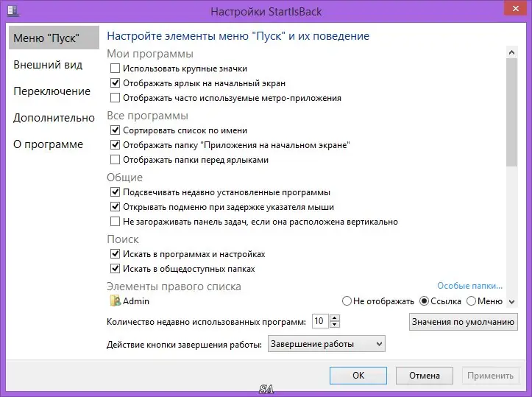Image resolution: width=532 pixels, height=397 pixels.
Task: Click the "Мои программы" group heading
Action: click(x=150, y=54)
